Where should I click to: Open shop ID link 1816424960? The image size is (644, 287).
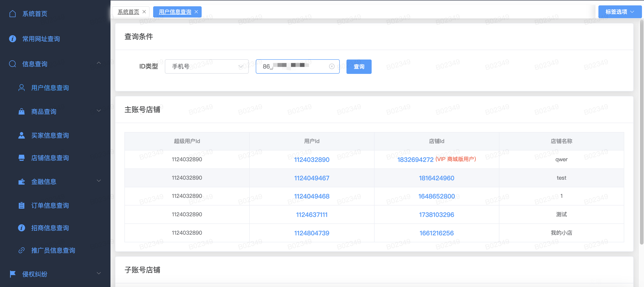[x=437, y=178]
